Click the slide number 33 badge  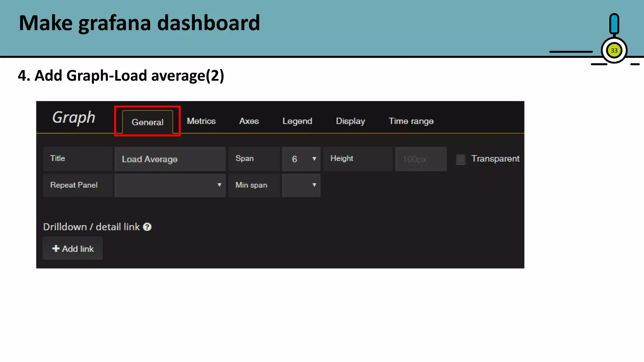[614, 51]
